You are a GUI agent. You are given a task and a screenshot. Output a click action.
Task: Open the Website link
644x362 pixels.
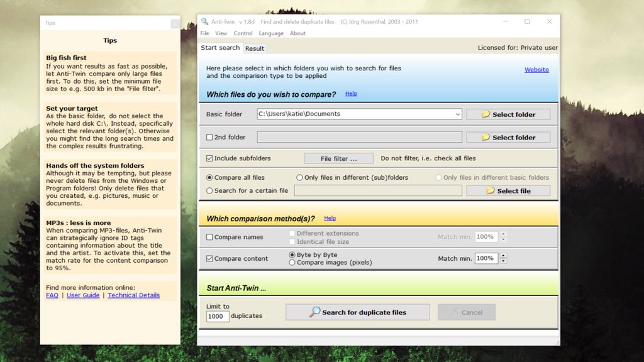tap(536, 69)
